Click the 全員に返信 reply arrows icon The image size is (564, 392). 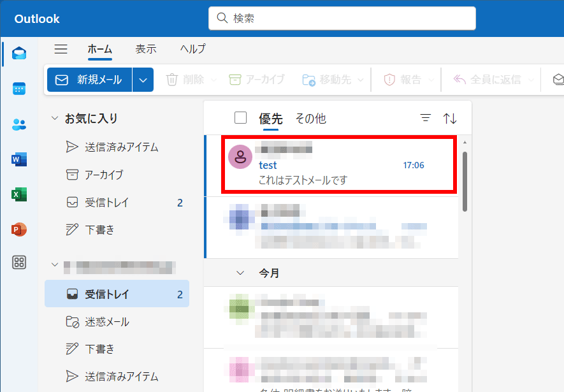459,79
